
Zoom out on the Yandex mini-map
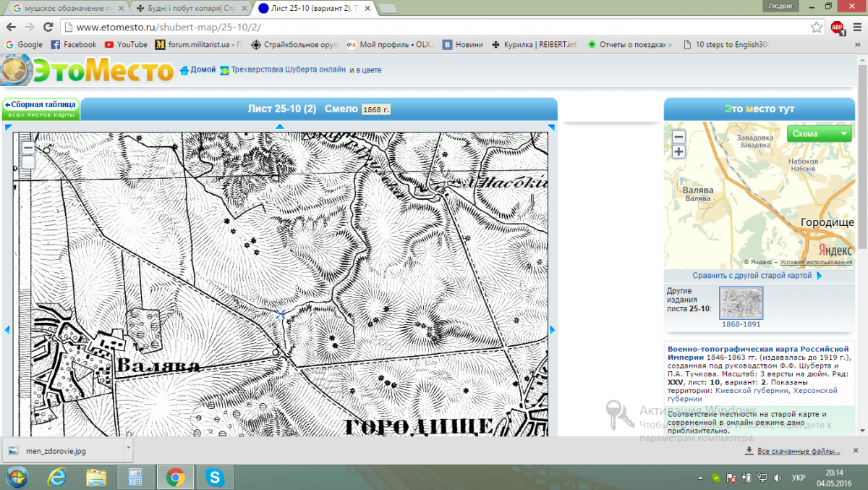(x=678, y=137)
